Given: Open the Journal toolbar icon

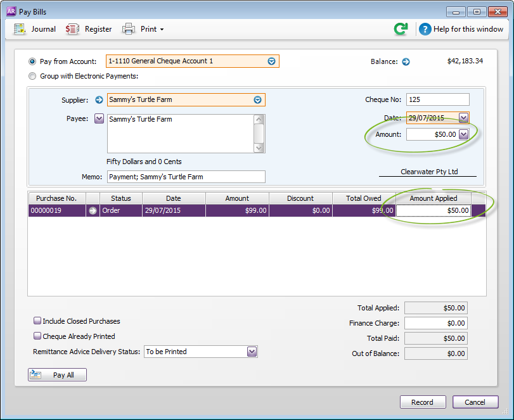Looking at the screenshot, I should coord(20,29).
